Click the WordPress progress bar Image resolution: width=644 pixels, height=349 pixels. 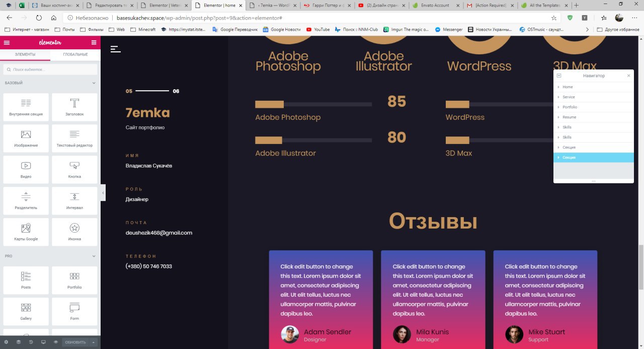(499, 104)
